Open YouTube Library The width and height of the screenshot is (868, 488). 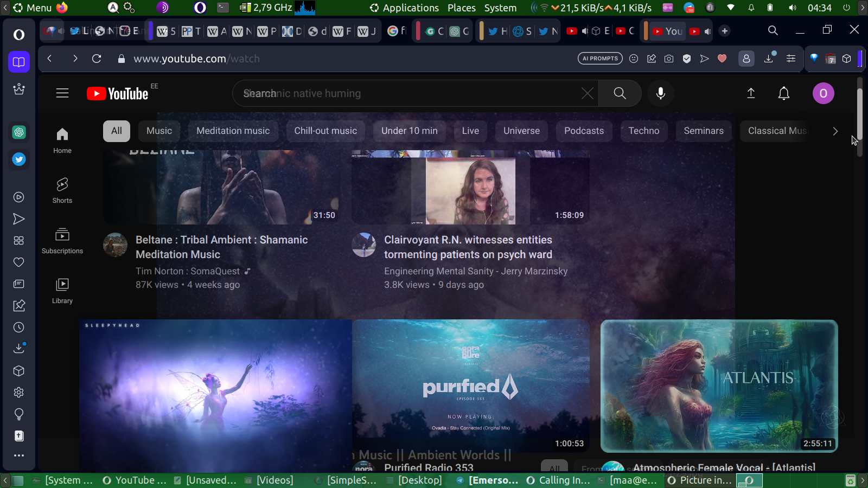click(x=62, y=291)
